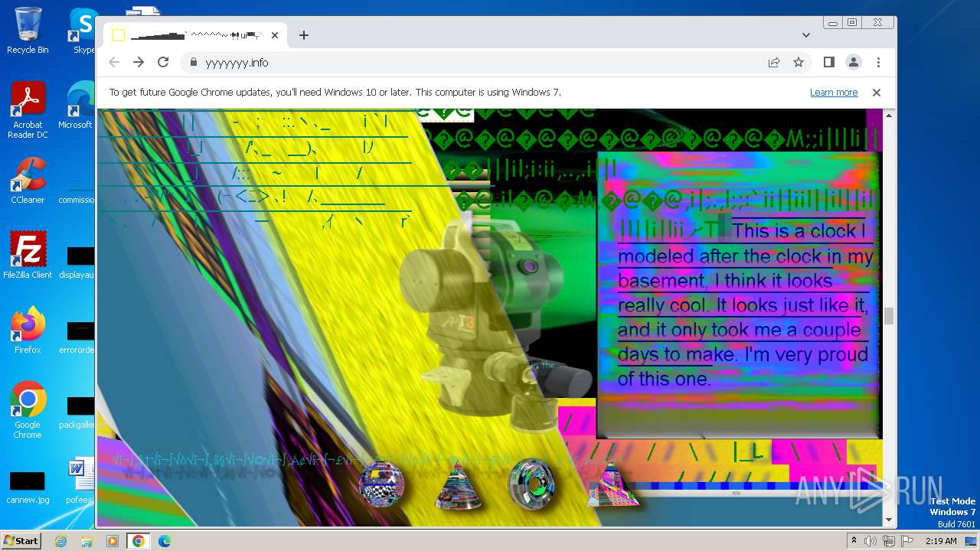Expand the tab search dropdown arrow
Screen dimensions: 980x551
point(806,35)
